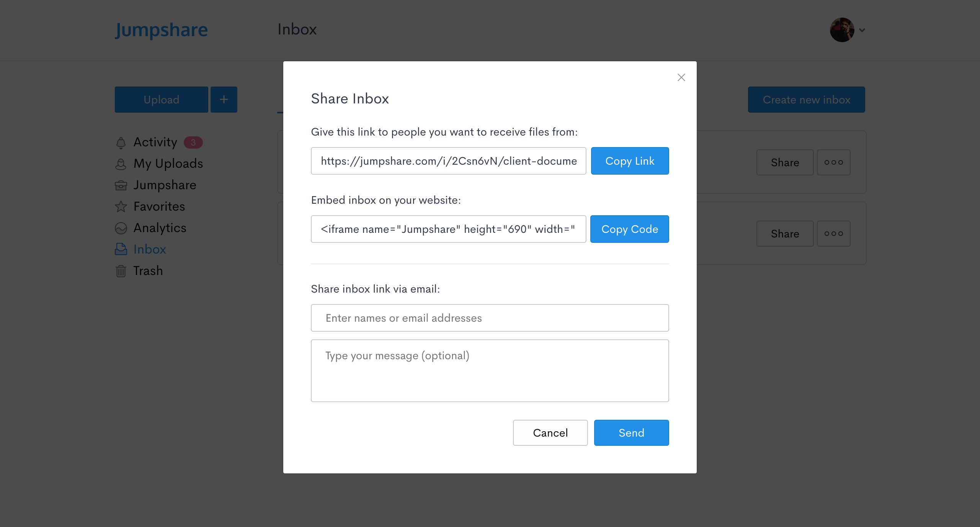
Task: Click the Favorites star icon
Action: tap(121, 207)
